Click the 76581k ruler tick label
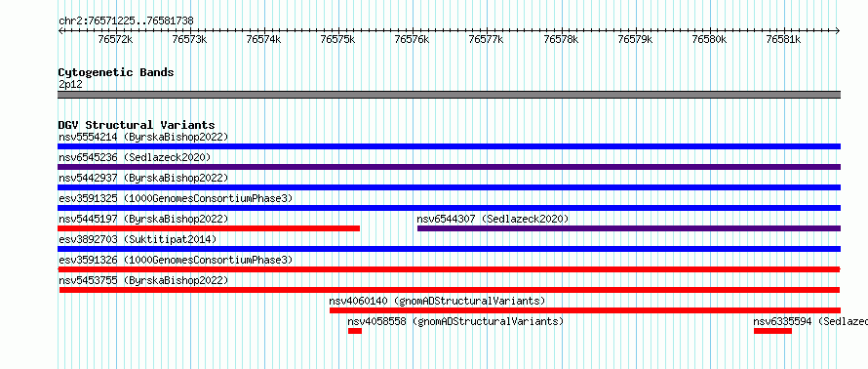 pos(784,39)
